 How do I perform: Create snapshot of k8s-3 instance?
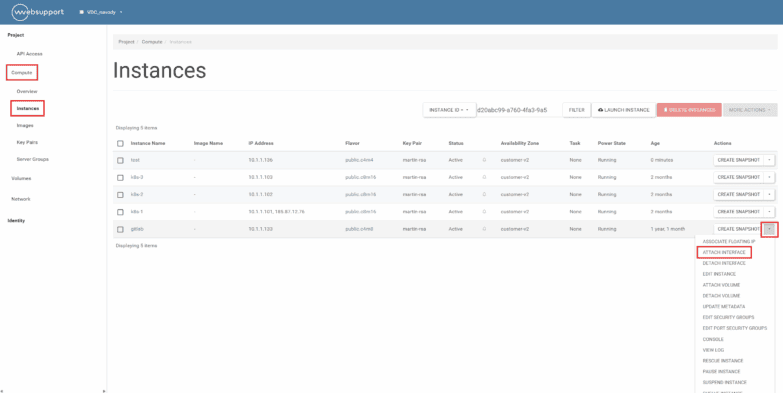(x=738, y=177)
